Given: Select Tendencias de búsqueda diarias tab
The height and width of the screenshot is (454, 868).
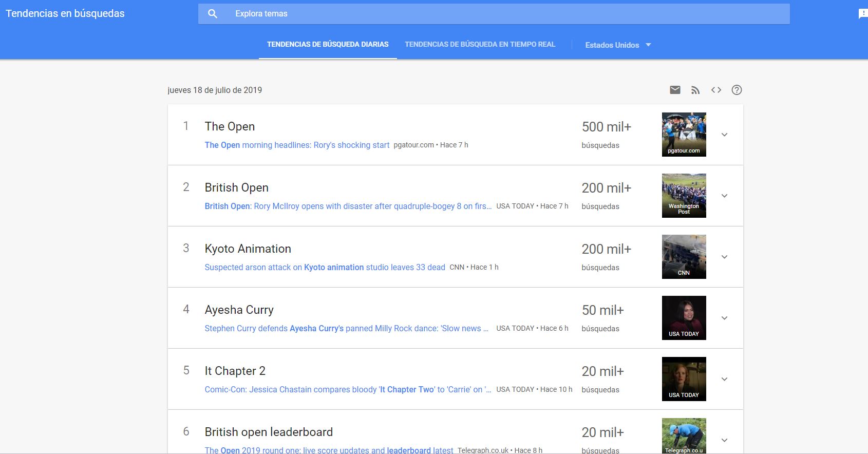Looking at the screenshot, I should 328,45.
